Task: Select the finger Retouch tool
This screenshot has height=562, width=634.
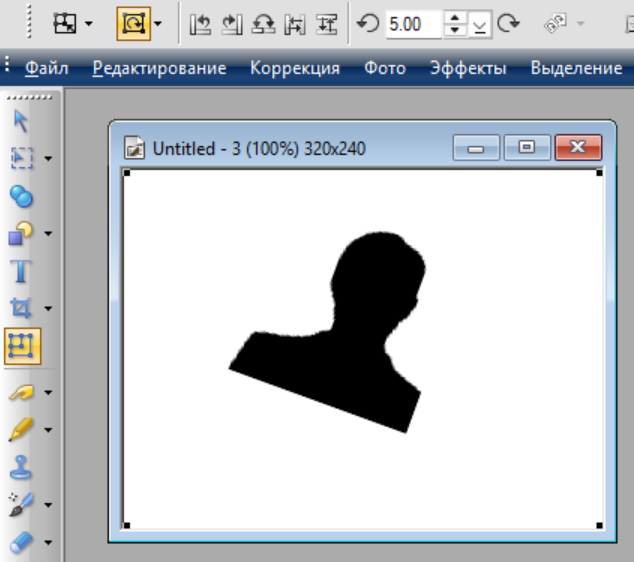Action: (21, 392)
